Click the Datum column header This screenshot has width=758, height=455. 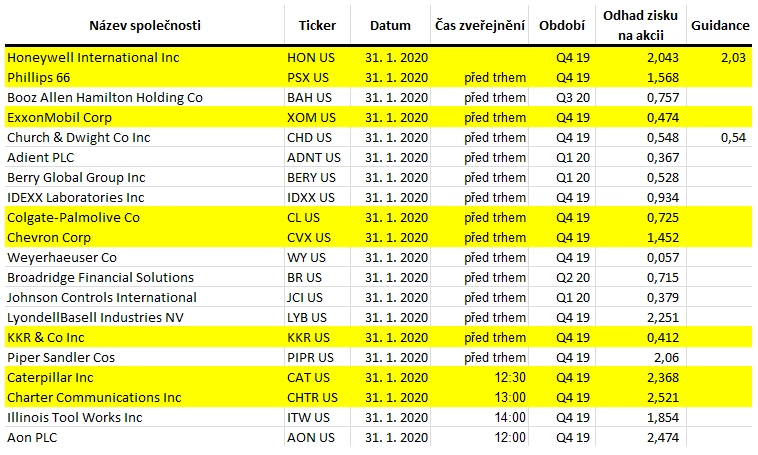coord(390,25)
